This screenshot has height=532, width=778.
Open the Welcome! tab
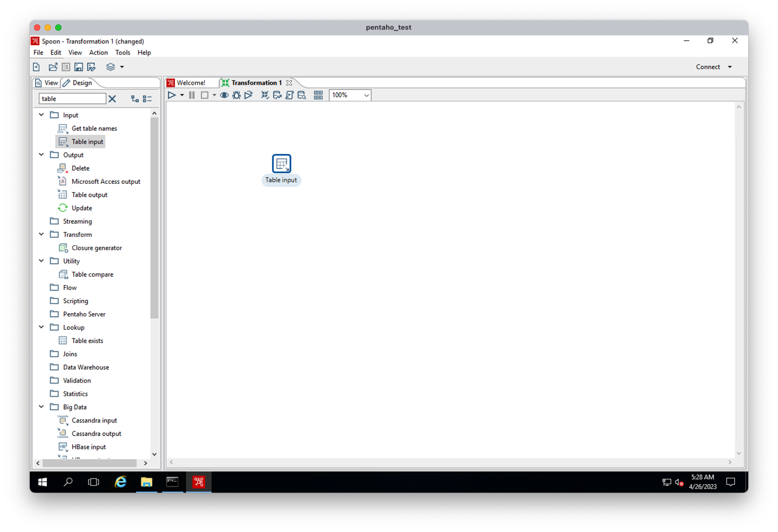click(187, 83)
